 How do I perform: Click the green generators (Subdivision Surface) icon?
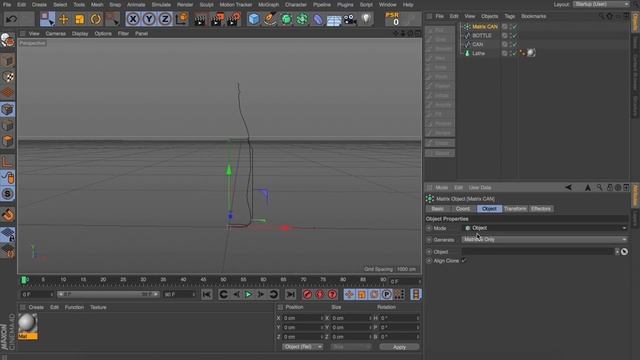286,19
